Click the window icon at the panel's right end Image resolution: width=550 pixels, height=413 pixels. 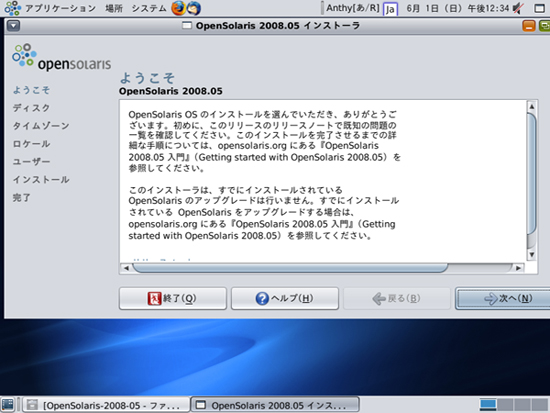pyautogui.click(x=539, y=8)
